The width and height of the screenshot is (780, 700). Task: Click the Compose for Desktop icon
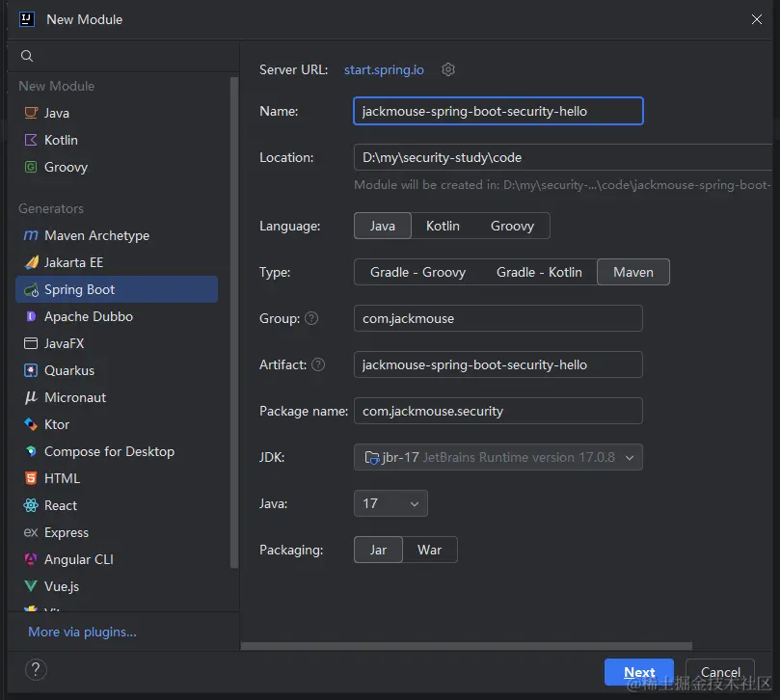click(x=31, y=451)
